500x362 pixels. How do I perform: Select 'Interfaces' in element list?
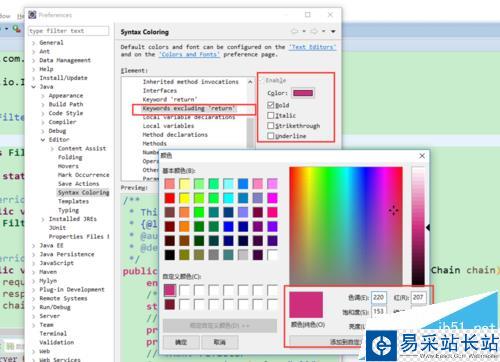(160, 91)
